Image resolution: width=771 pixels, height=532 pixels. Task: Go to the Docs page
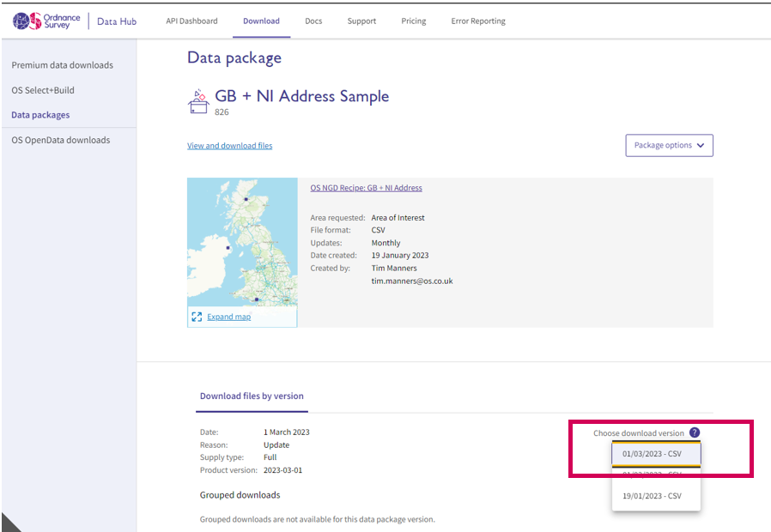(313, 21)
